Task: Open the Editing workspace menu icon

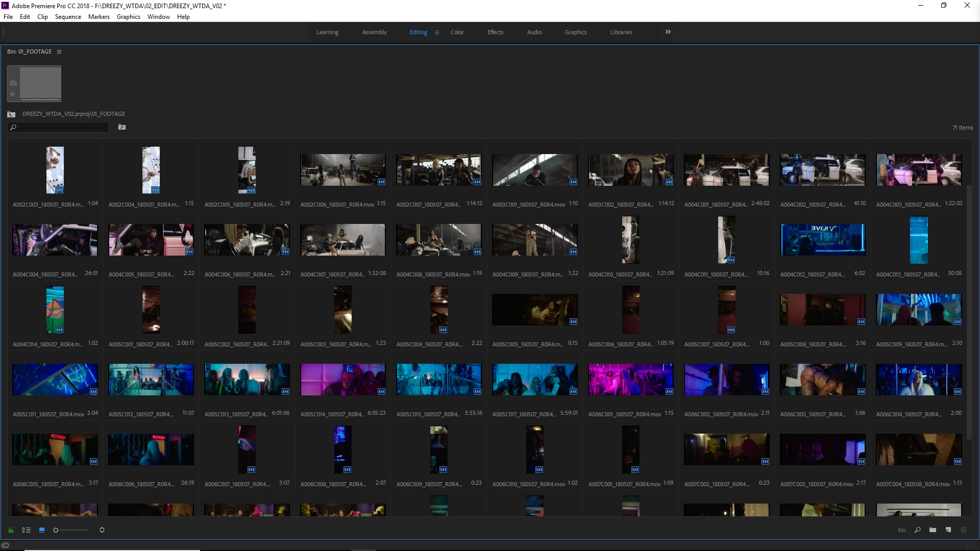Action: coord(437,32)
